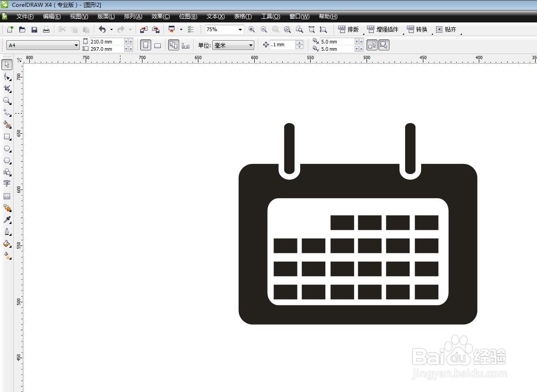Select the Crop tool
Viewport: 537px width, 392px height.
click(7, 89)
